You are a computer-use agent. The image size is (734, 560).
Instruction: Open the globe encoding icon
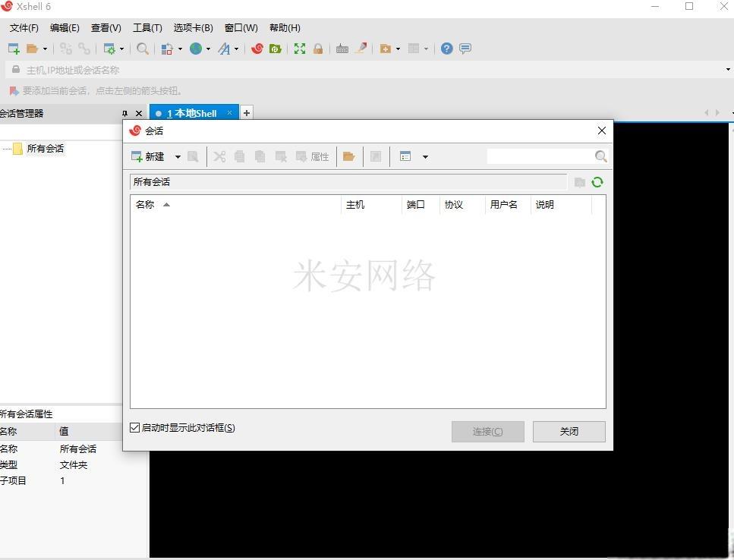pyautogui.click(x=196, y=49)
